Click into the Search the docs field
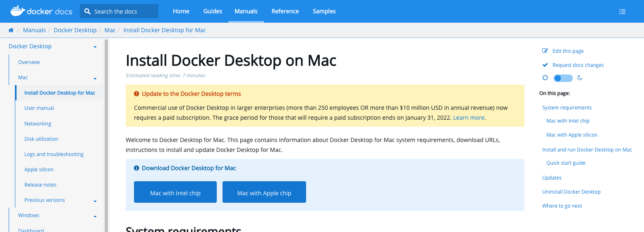This screenshot has height=232, width=644. point(119,11)
